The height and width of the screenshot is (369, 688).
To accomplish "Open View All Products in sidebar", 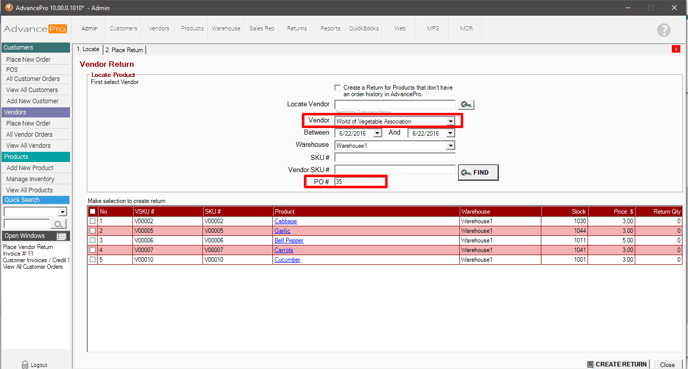I will (x=29, y=190).
